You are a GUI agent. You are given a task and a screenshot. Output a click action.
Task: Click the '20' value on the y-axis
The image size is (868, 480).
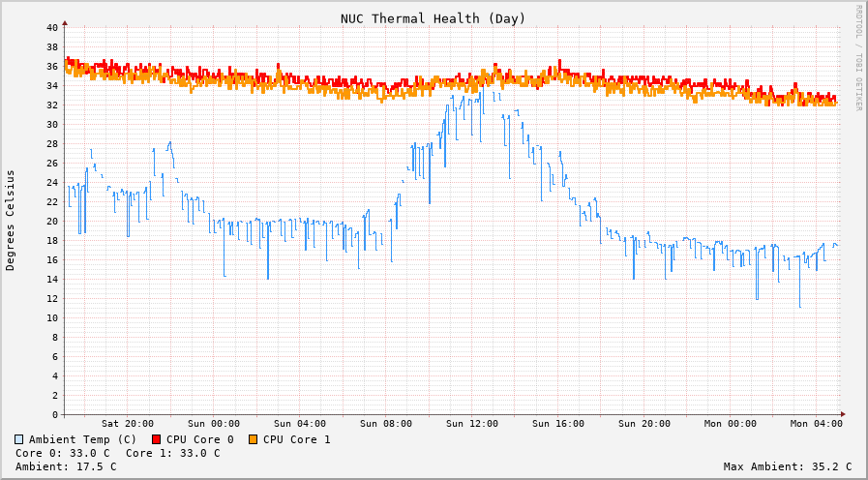(x=52, y=222)
